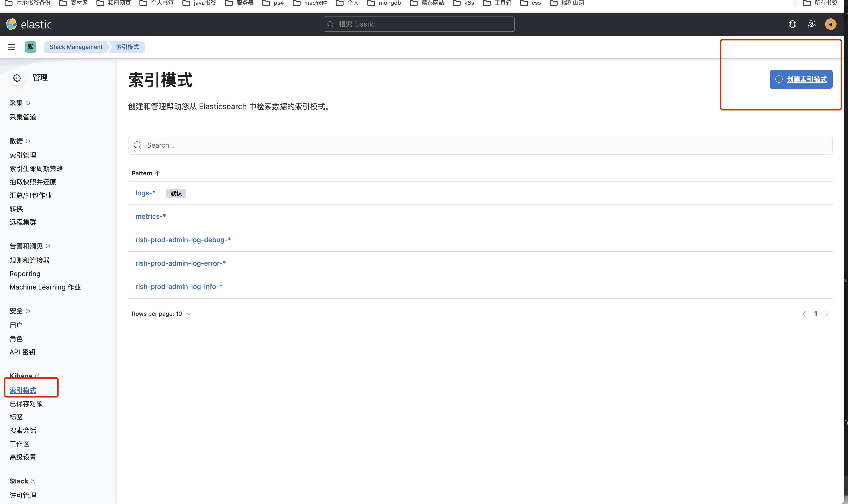
Task: Click the 索引模式 breadcrumb
Action: tap(127, 47)
